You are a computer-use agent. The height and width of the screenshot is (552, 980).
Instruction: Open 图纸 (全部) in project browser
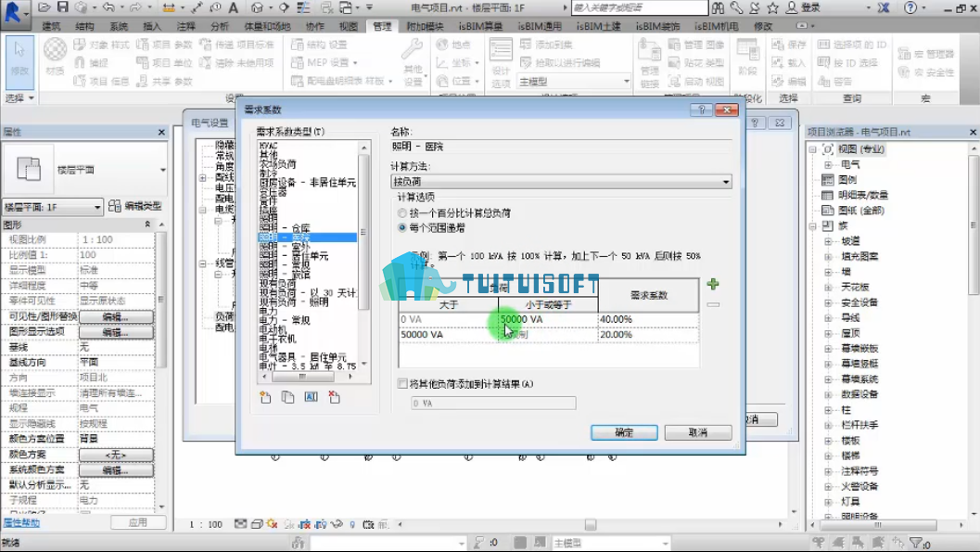[x=861, y=211]
